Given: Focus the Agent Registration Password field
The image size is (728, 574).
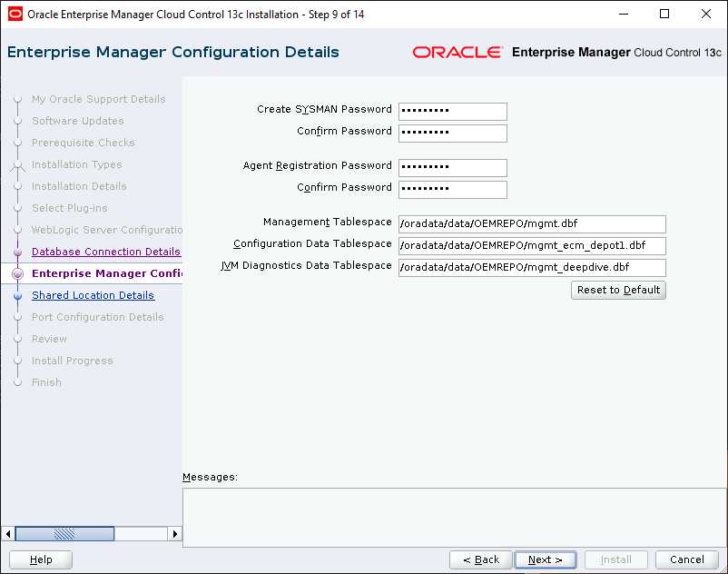Looking at the screenshot, I should point(453,167).
